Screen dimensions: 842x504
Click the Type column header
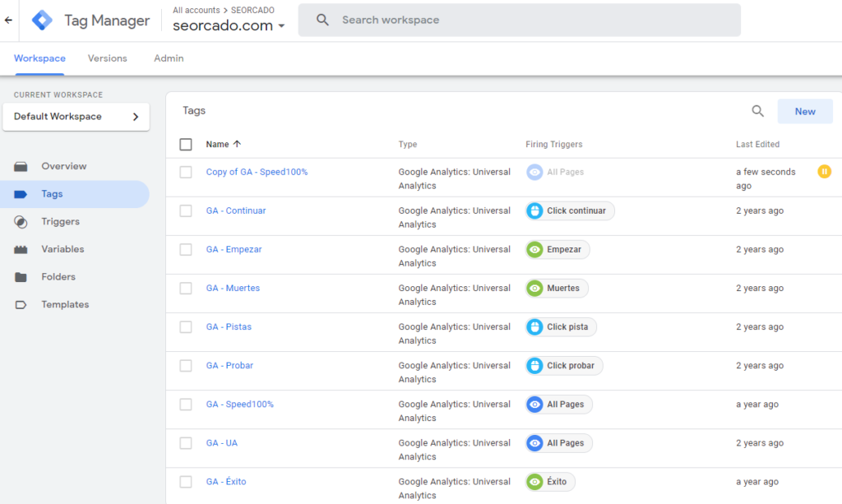pyautogui.click(x=408, y=145)
